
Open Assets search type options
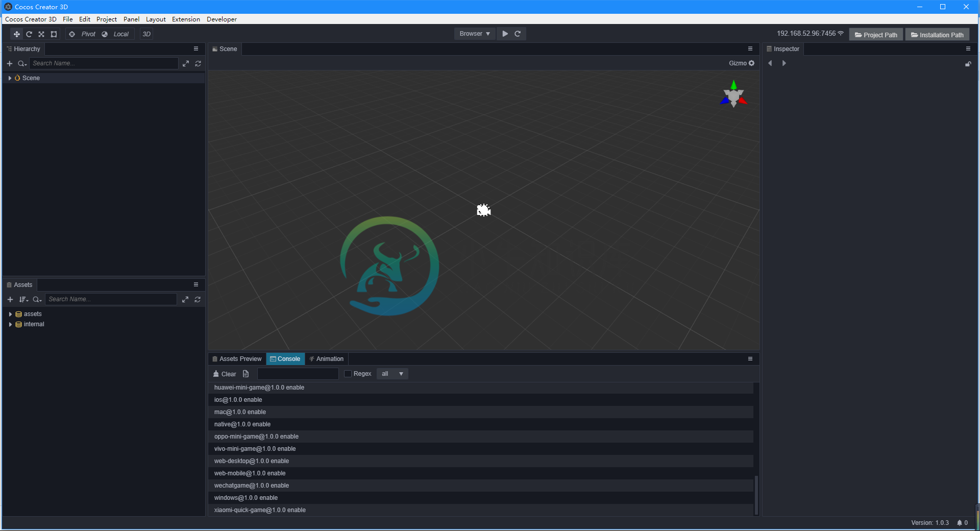coord(37,299)
